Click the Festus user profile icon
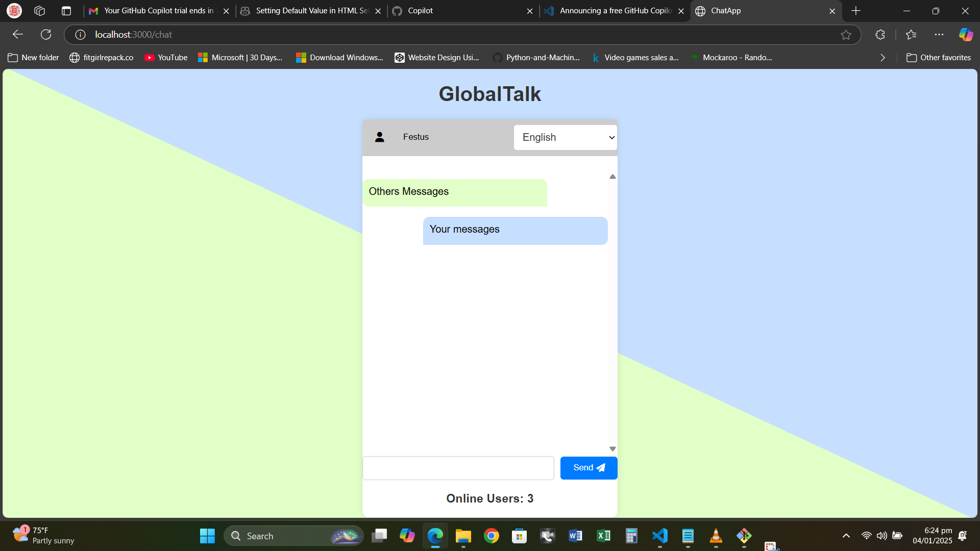 coord(379,137)
